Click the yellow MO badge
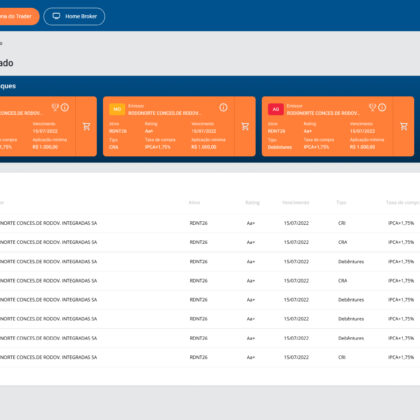The image size is (420, 420). coord(117,109)
